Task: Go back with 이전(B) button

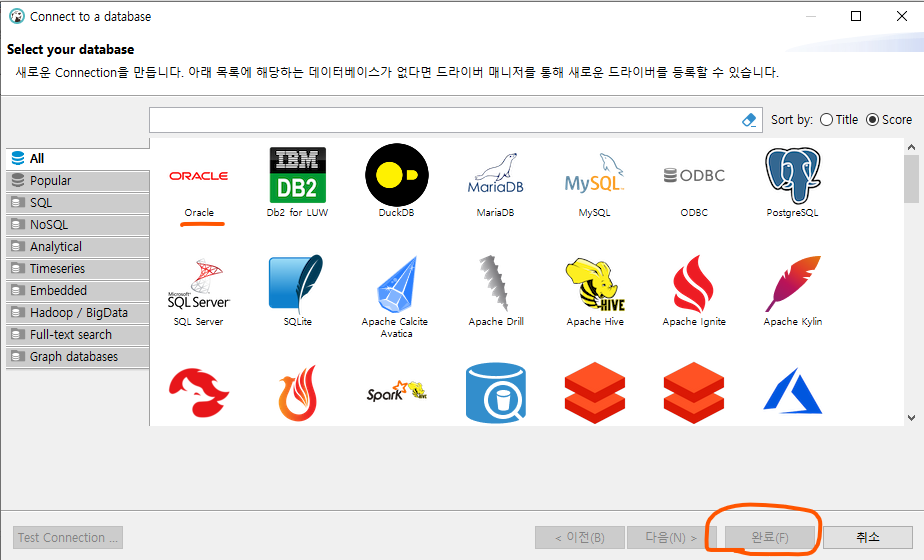Action: (x=580, y=538)
